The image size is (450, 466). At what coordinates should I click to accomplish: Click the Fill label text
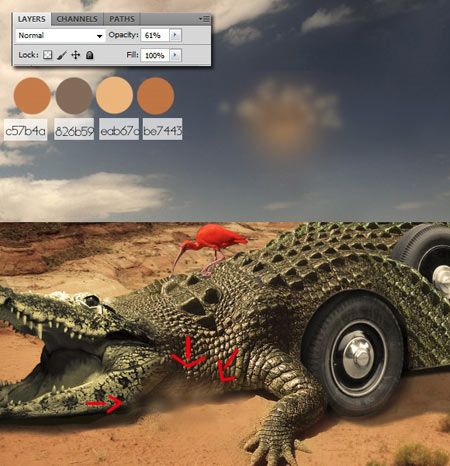(x=132, y=55)
